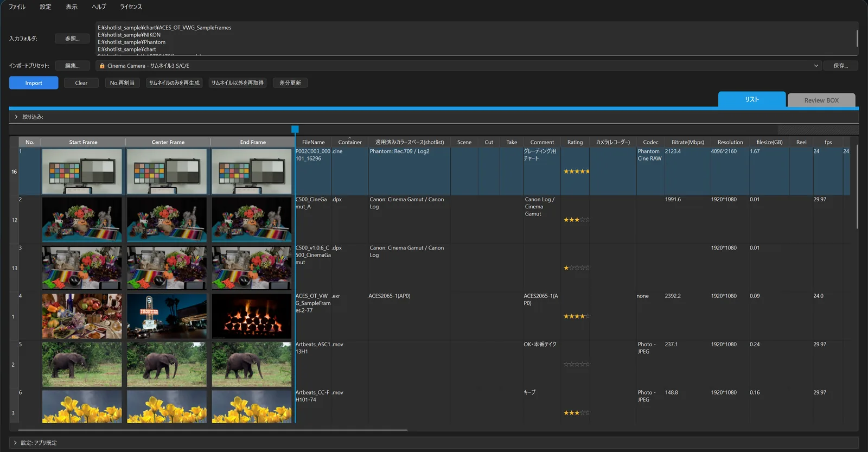Click the 保存... save button
The height and width of the screenshot is (452, 868).
[x=841, y=66]
